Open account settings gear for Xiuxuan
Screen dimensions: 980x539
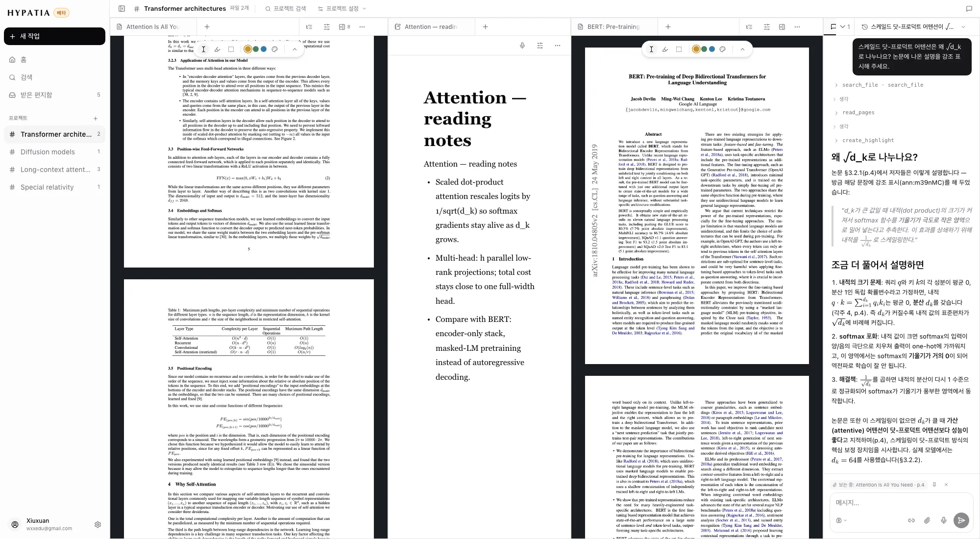click(x=98, y=525)
